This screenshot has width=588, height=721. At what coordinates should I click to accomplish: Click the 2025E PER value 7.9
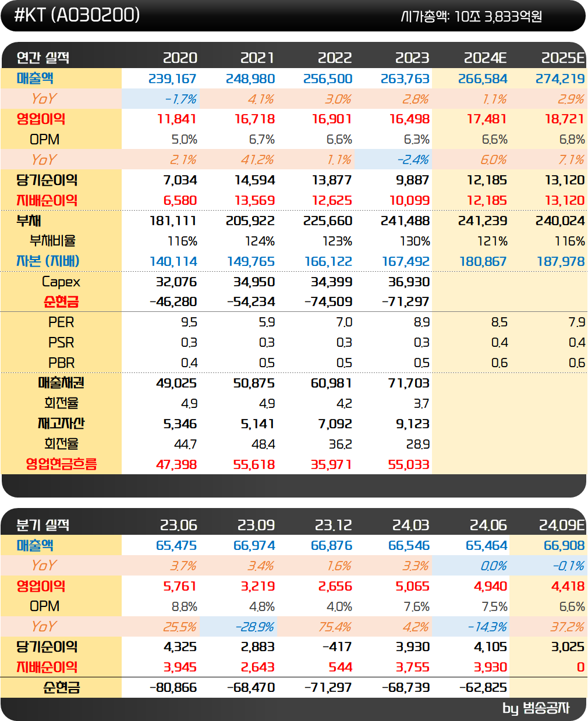pyautogui.click(x=576, y=322)
